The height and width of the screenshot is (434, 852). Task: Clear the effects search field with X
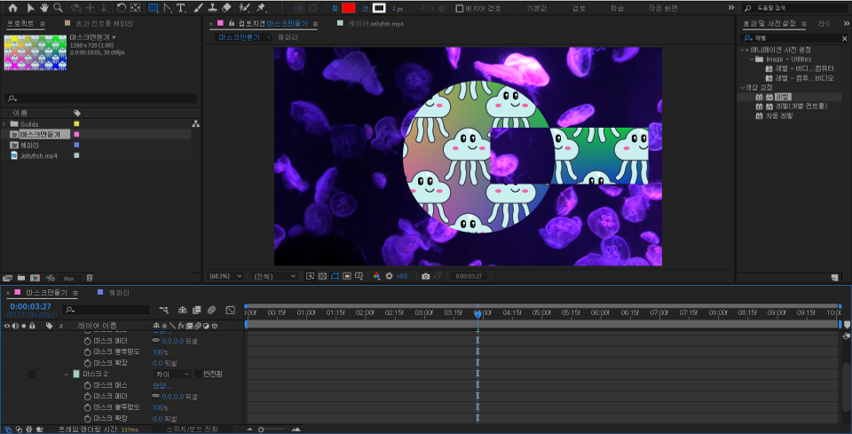(x=844, y=39)
